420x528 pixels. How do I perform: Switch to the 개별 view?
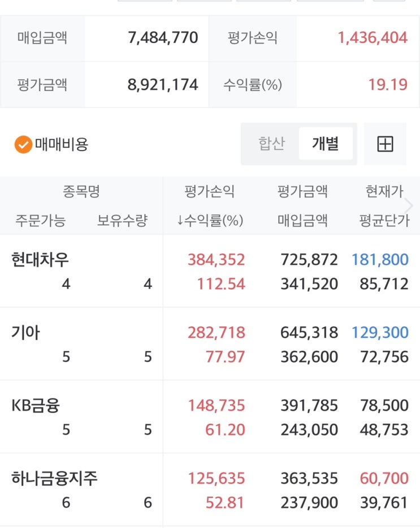tap(326, 144)
